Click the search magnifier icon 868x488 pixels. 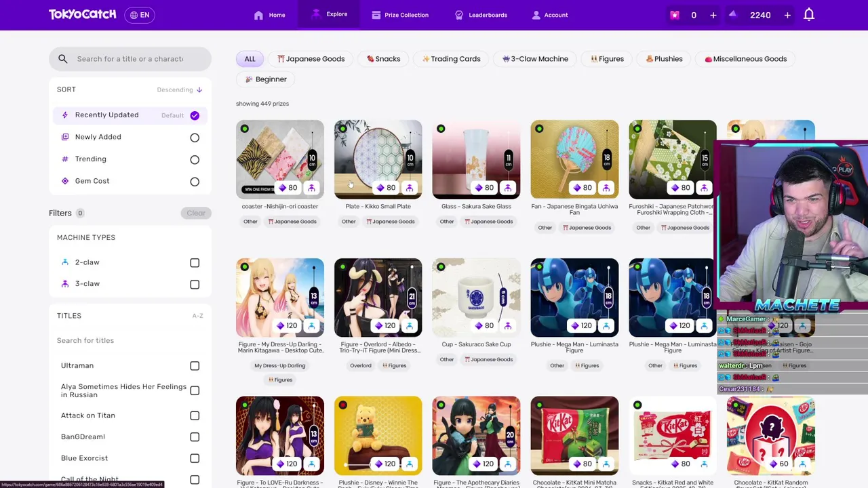pyautogui.click(x=63, y=59)
